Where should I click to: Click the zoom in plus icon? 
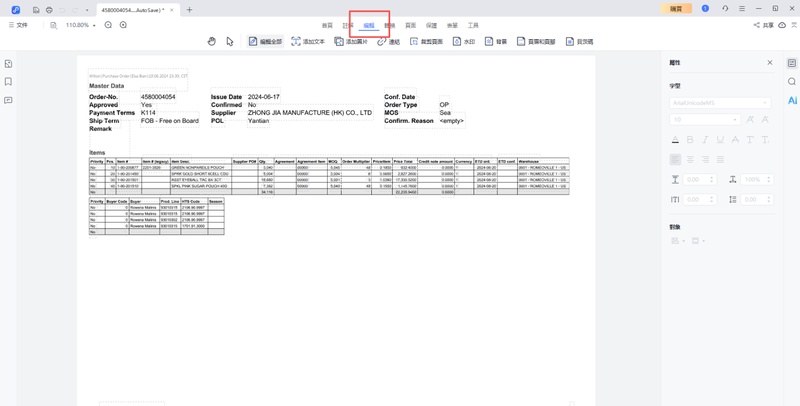coord(123,25)
